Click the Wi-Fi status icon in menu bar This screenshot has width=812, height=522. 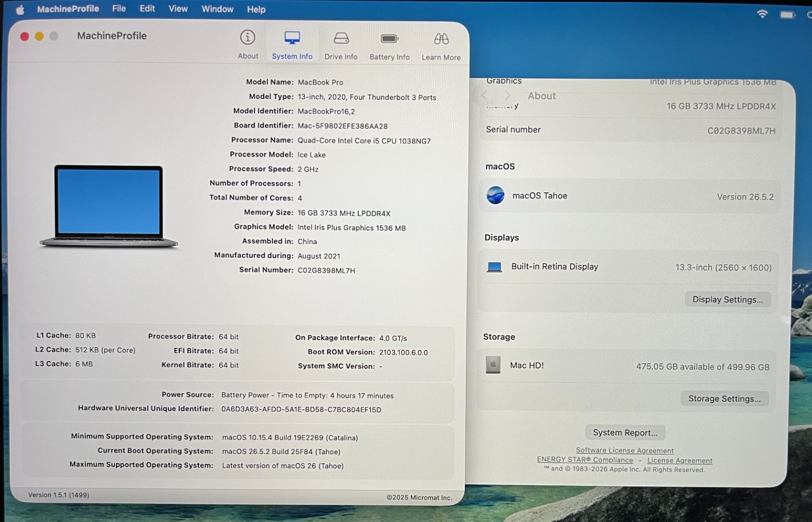(x=762, y=14)
